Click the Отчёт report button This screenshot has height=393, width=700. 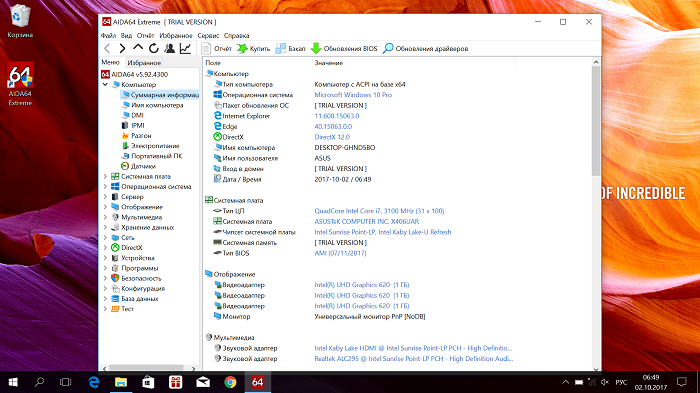click(x=217, y=49)
